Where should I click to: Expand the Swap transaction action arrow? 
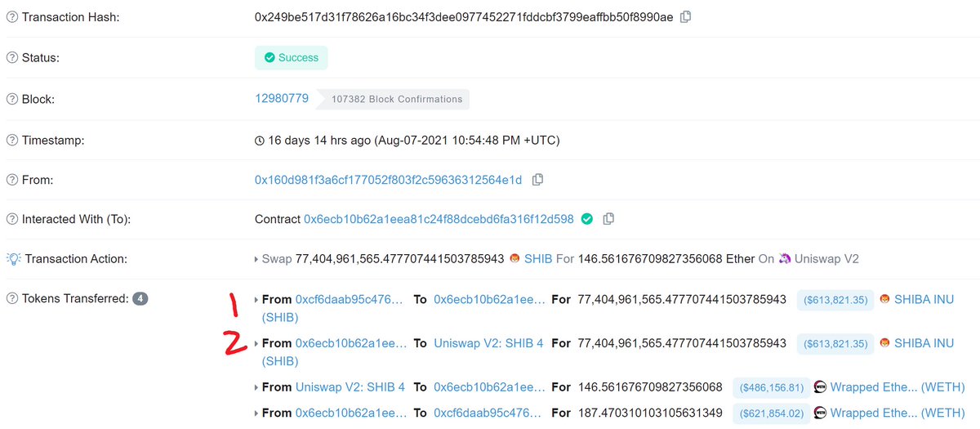coord(257,259)
